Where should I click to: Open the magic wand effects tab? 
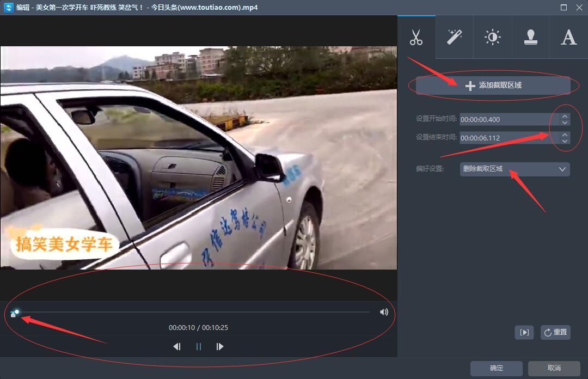click(454, 38)
